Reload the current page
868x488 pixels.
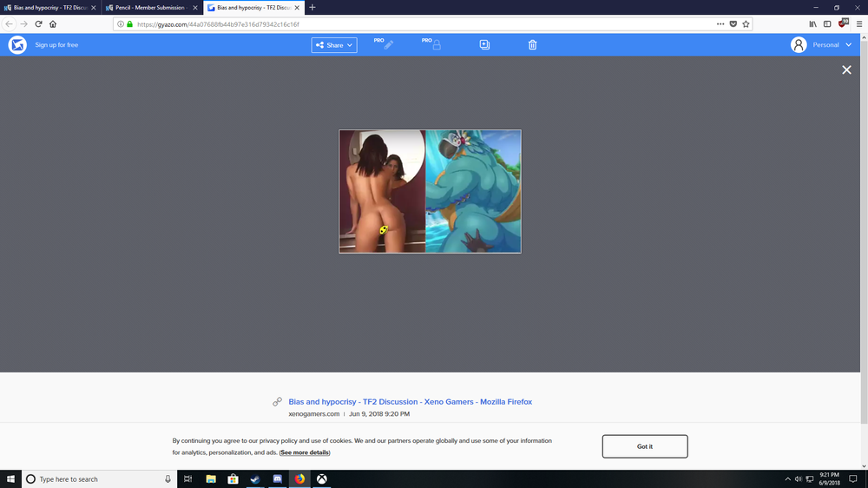coord(38,23)
